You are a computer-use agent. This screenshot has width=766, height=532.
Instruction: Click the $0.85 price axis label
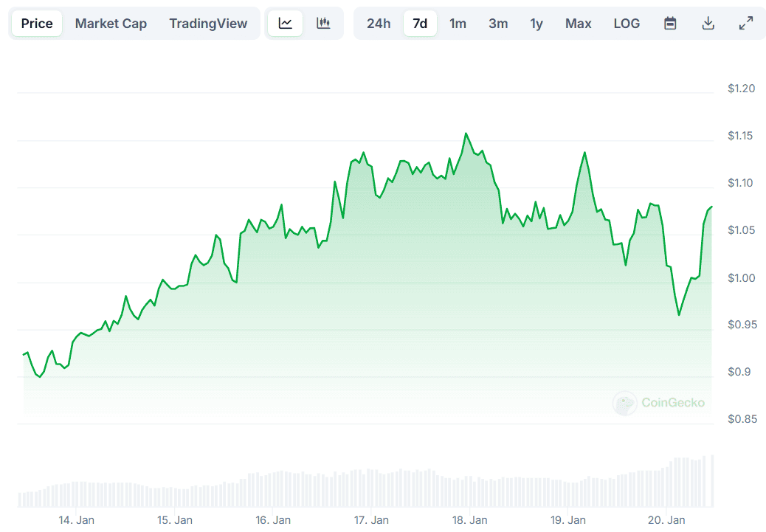coord(742,419)
